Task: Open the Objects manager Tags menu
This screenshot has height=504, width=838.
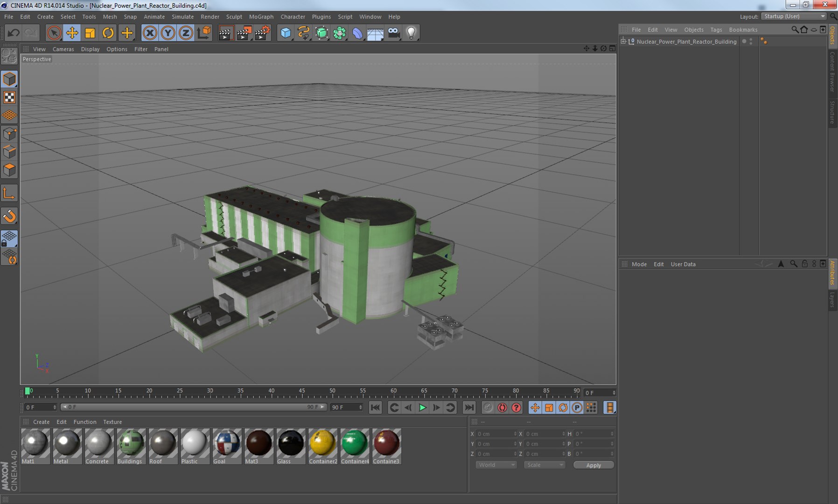Action: [x=716, y=29]
